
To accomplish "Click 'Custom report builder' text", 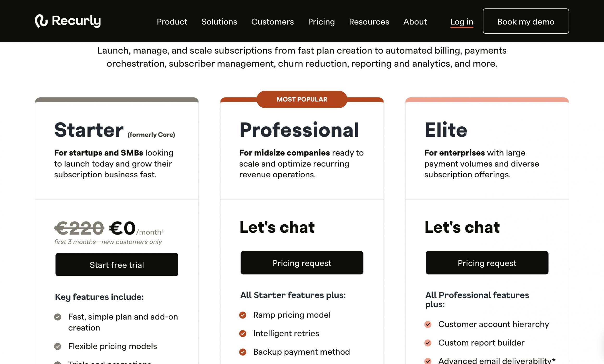I will point(481,343).
